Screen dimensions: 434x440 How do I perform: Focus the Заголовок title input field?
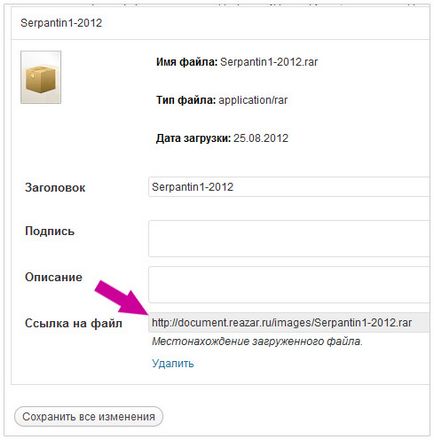289,187
